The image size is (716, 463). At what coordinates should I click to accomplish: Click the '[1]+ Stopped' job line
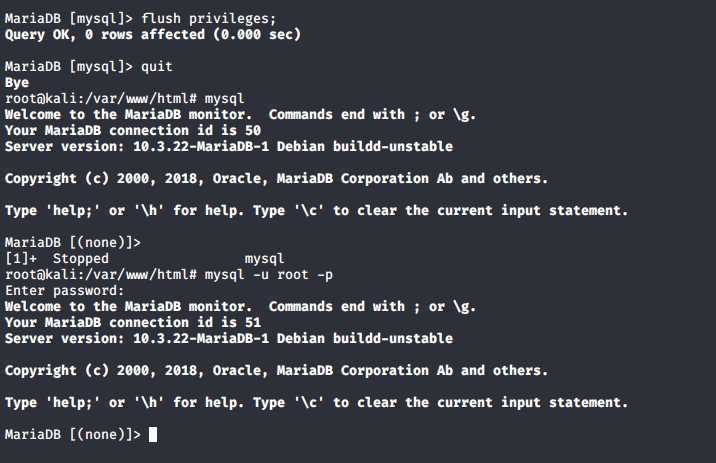(x=145, y=258)
